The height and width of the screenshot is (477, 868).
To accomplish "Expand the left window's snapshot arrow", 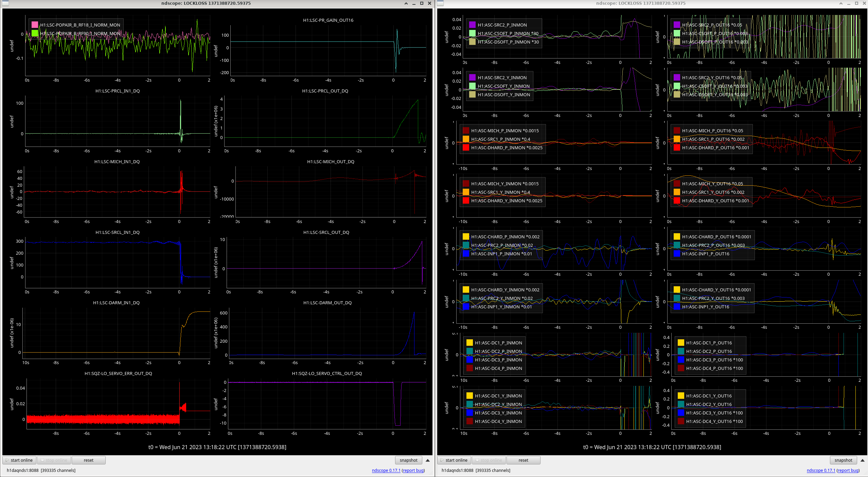I will point(428,460).
